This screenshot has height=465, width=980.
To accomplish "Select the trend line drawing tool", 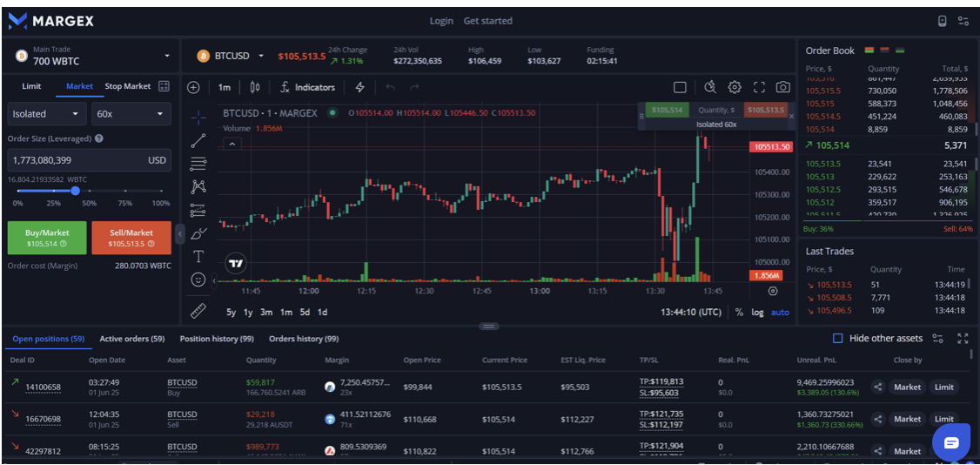I will point(198,140).
